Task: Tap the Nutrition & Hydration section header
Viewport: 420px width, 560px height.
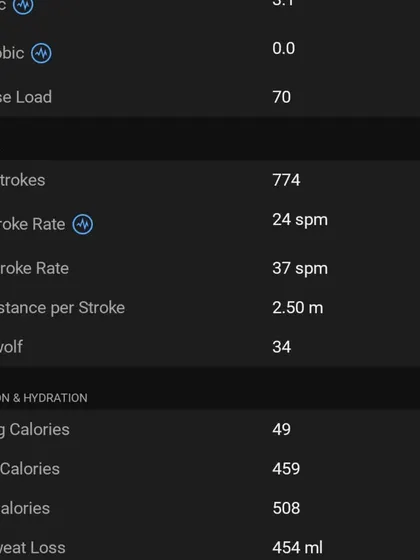Action: [44, 398]
